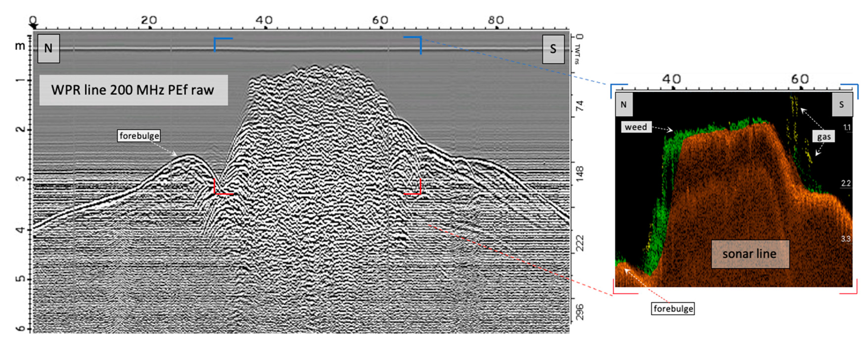
Task: Click the N label on the WPR radargram
Action: [49, 49]
